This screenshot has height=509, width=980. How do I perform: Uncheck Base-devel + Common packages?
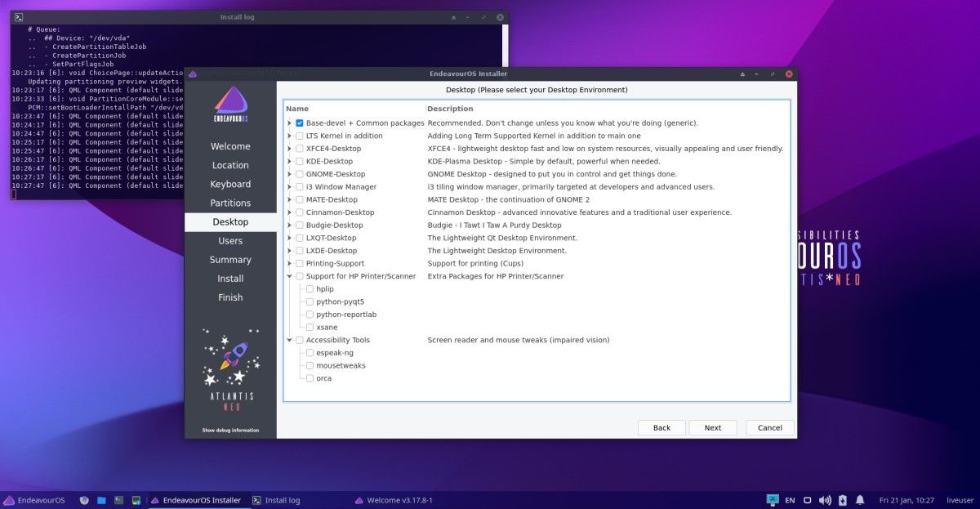tap(299, 123)
